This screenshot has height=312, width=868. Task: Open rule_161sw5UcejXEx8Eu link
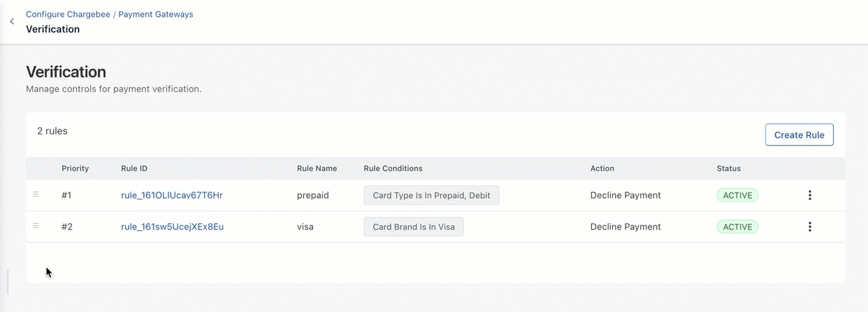coord(172,227)
